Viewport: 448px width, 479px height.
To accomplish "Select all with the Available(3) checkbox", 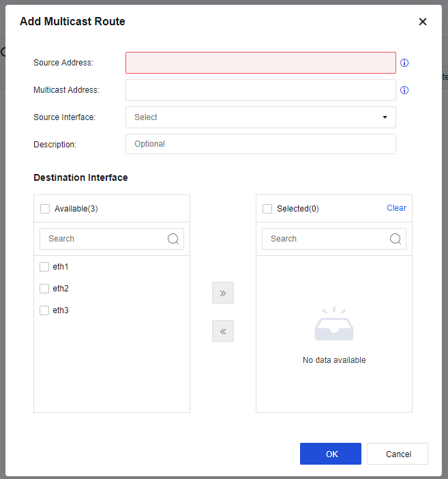I will click(x=45, y=209).
